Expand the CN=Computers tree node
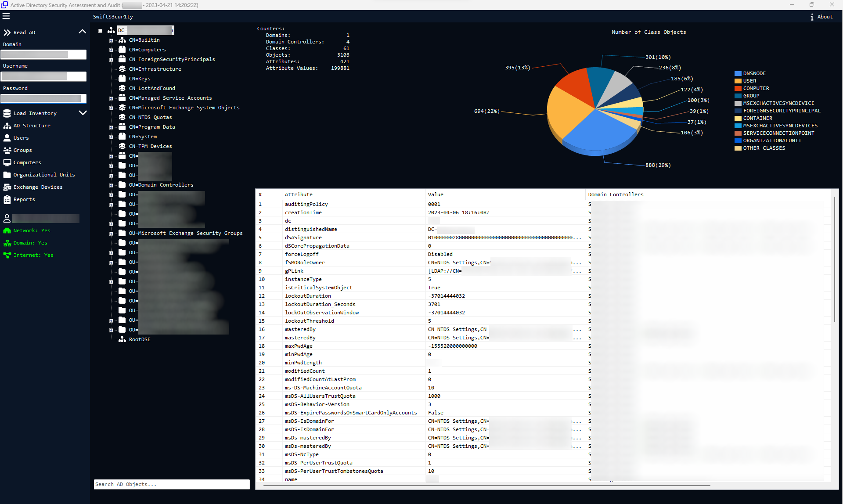 (x=111, y=50)
